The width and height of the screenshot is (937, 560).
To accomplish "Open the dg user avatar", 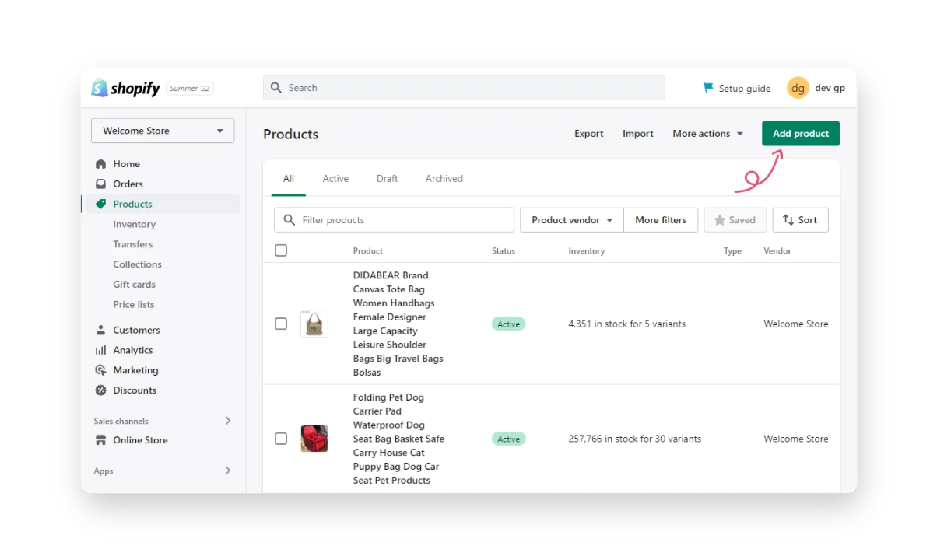I will coord(798,88).
